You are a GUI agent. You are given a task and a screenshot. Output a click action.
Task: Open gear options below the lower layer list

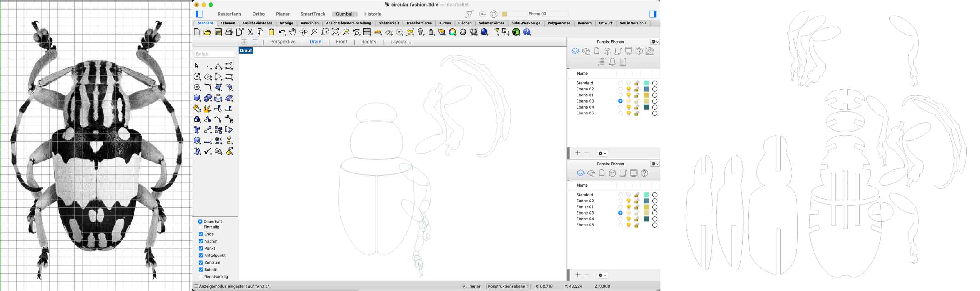click(602, 275)
